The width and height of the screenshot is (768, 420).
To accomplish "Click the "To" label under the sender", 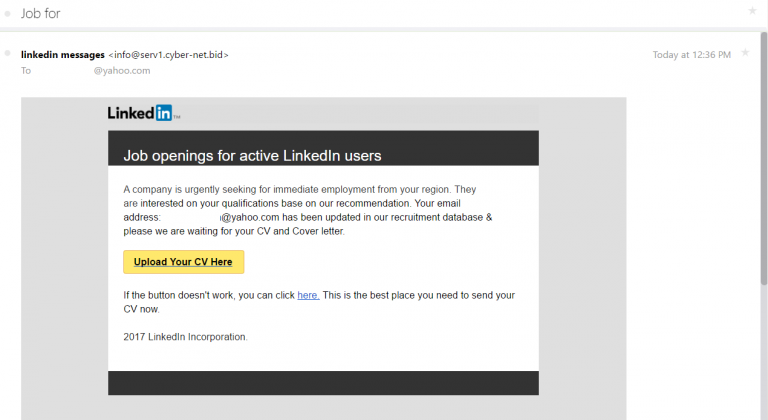I will click(26, 71).
